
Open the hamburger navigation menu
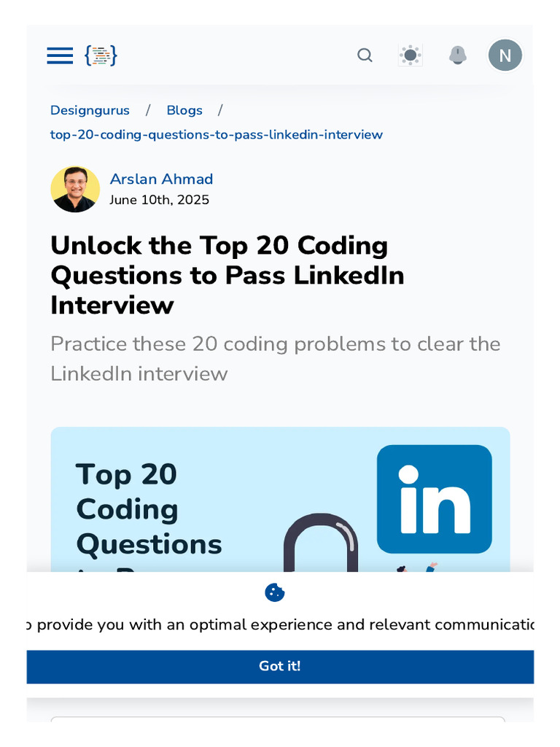(60, 55)
